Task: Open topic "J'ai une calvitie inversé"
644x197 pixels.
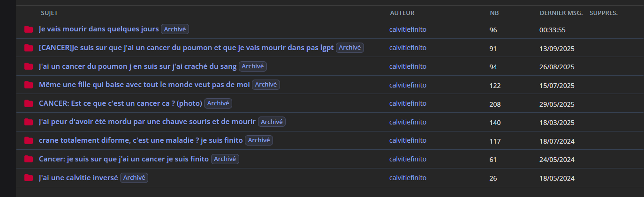Action: 78,178
